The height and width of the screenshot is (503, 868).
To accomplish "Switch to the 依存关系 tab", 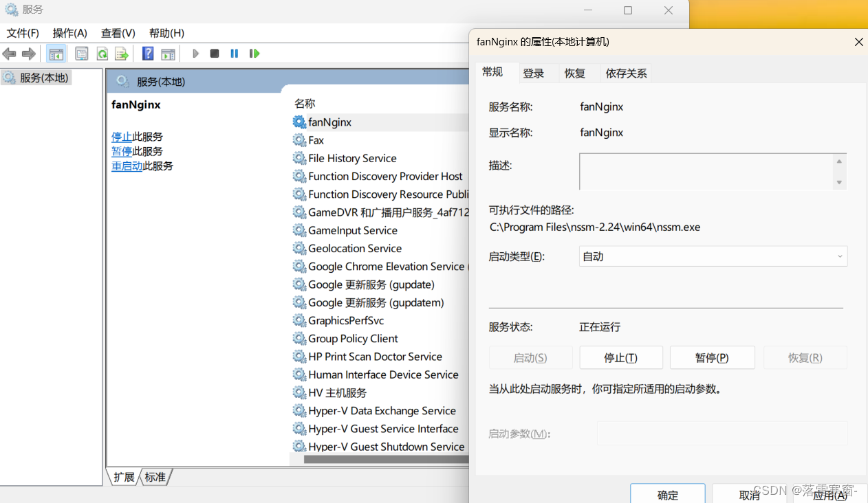I will click(625, 73).
